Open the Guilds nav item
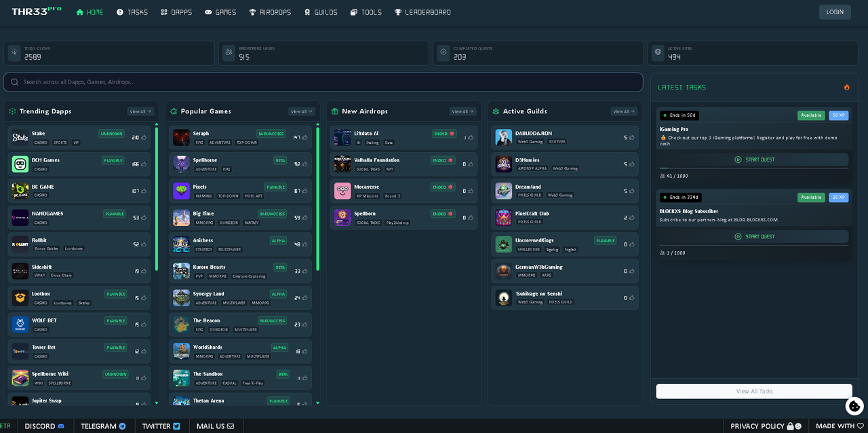868x433 pixels. point(321,12)
